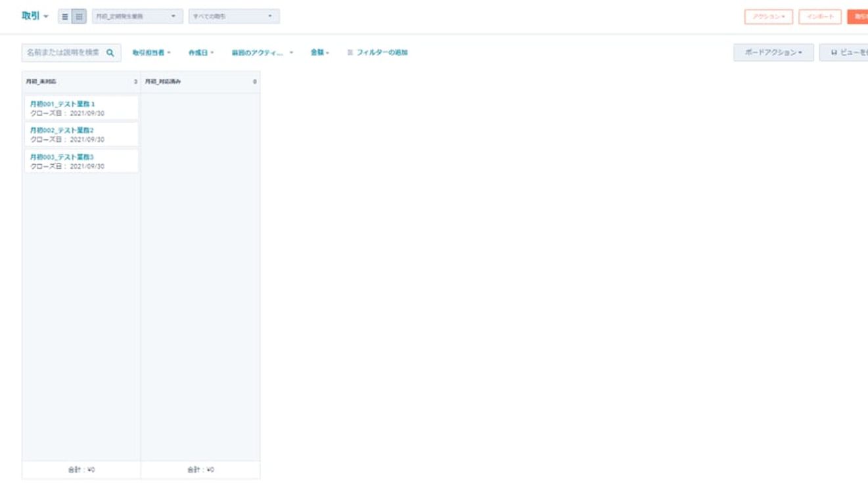This screenshot has width=868, height=488.
Task: Open deal 月初001_テスト業務1
Action: (62, 104)
